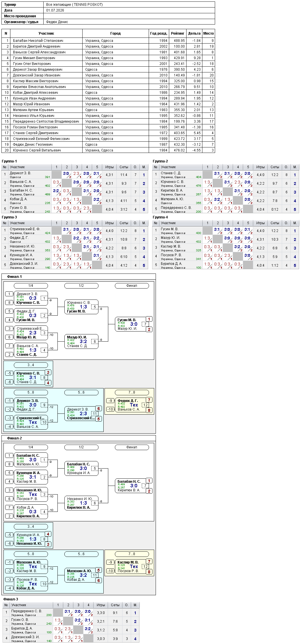This screenshot has height=644, width=302.
Task: Click Передеренко С. В. row in Финал-3 table
Action: click(71, 613)
